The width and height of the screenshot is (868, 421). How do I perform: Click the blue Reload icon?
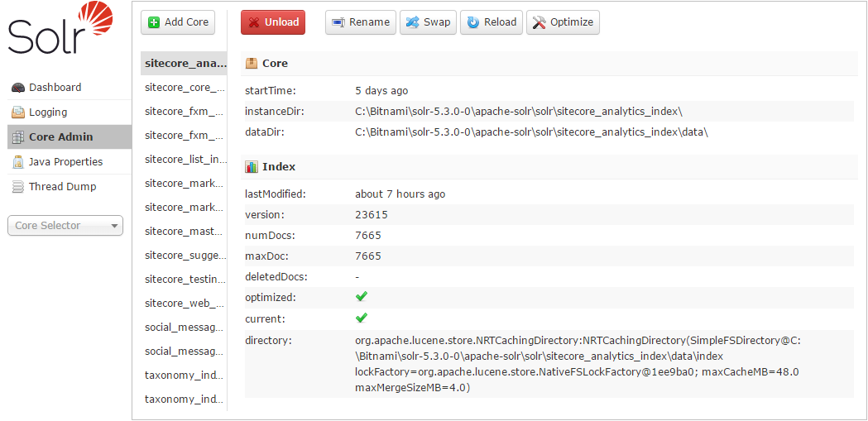point(472,22)
